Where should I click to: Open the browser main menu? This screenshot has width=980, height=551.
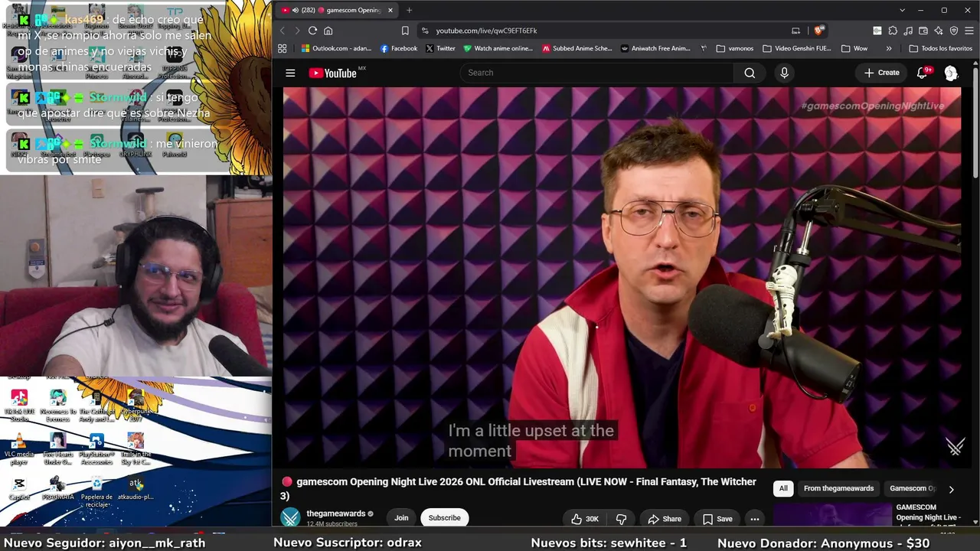pyautogui.click(x=969, y=31)
